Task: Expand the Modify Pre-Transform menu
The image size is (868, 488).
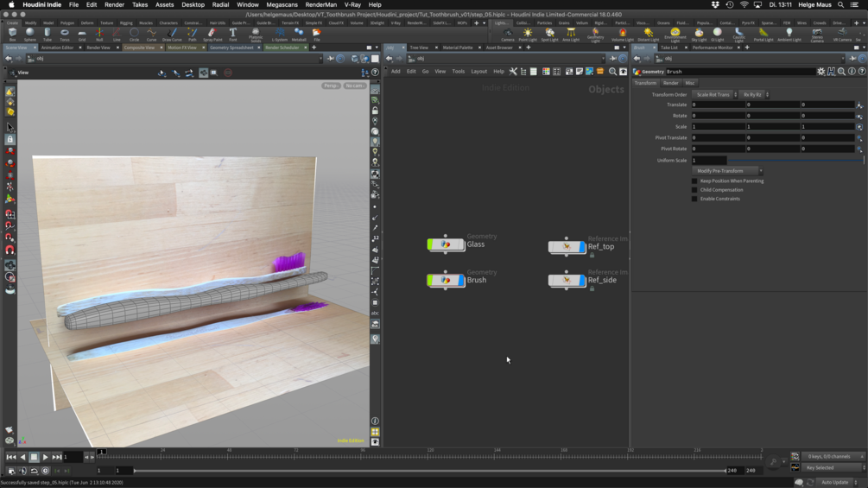Action: pos(729,171)
